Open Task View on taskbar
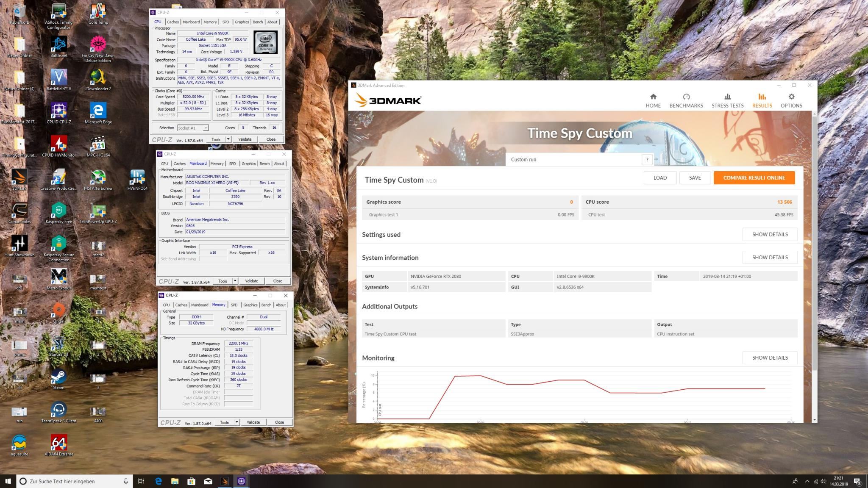 pos(141,481)
